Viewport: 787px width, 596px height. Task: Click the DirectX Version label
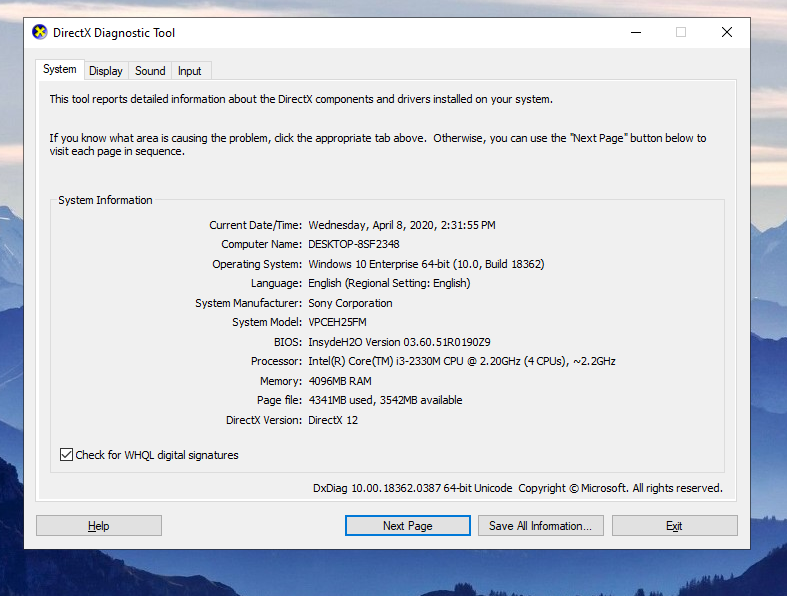pos(264,420)
